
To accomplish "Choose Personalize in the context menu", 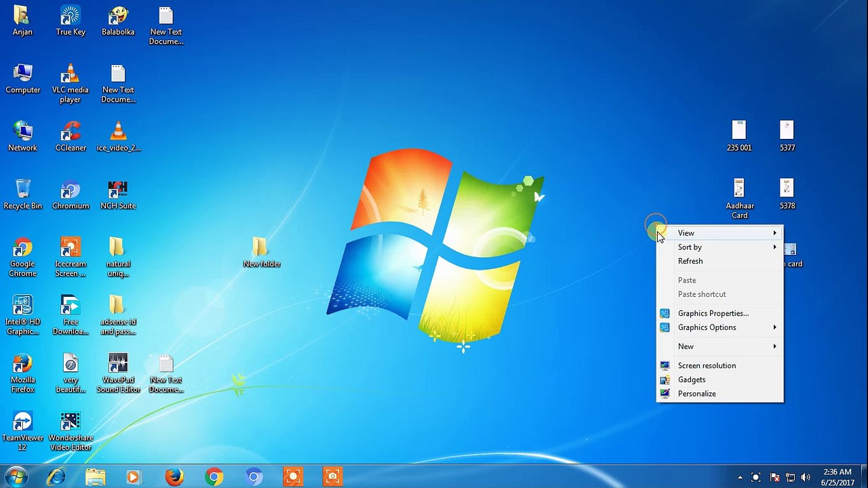I will 719,394.
